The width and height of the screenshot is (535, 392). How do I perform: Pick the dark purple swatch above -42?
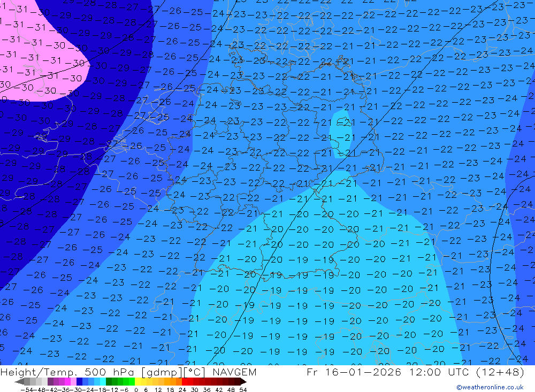(50, 381)
